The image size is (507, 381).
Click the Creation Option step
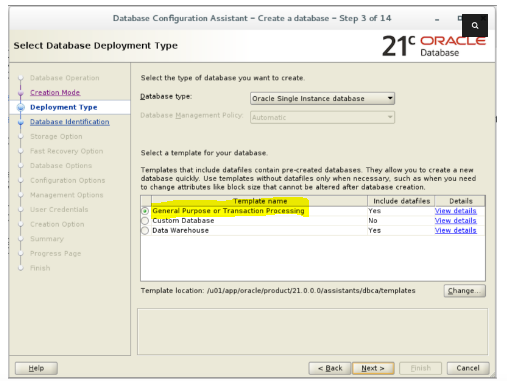57,224
